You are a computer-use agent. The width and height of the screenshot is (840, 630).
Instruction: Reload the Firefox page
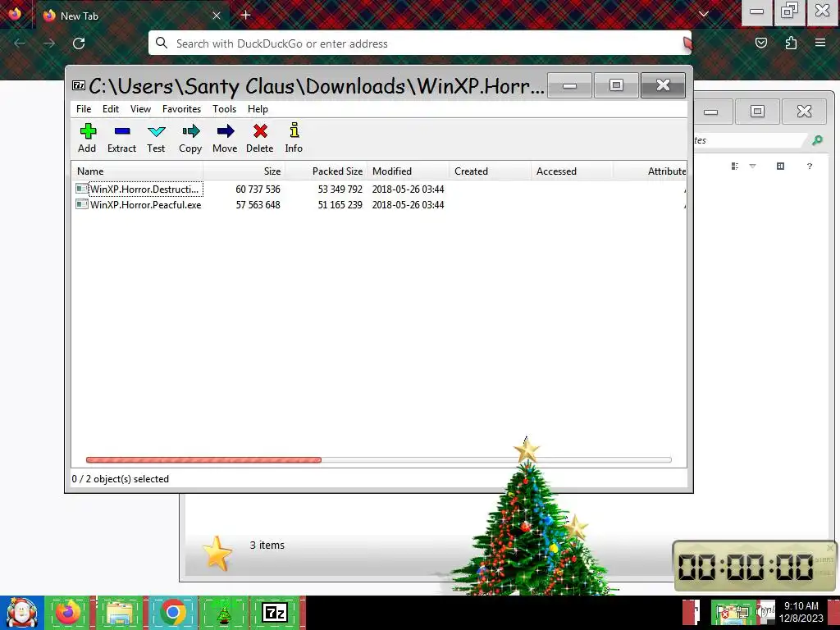coord(79,43)
